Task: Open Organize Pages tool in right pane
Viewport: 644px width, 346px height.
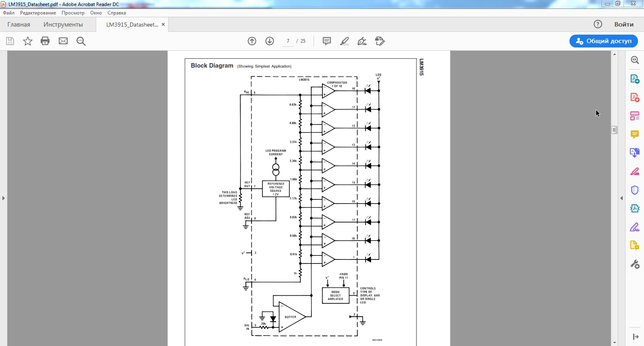Action: [635, 116]
